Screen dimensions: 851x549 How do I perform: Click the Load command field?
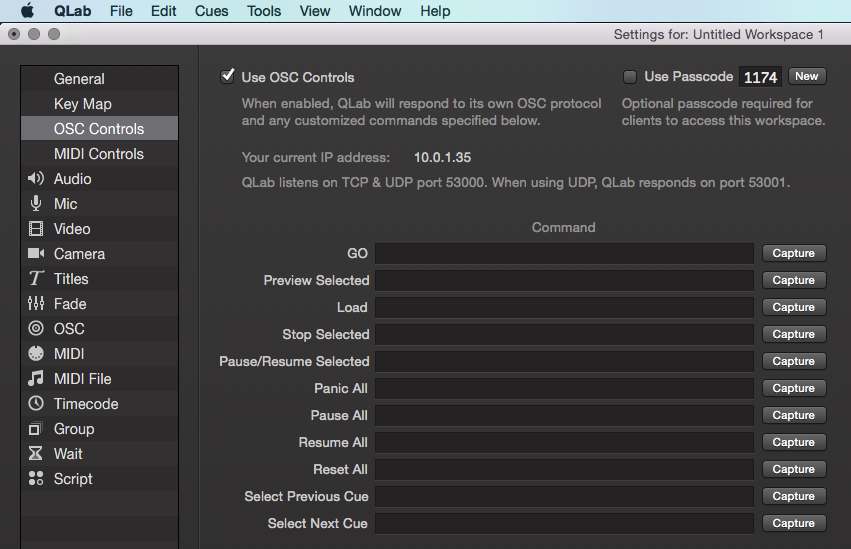tap(564, 307)
